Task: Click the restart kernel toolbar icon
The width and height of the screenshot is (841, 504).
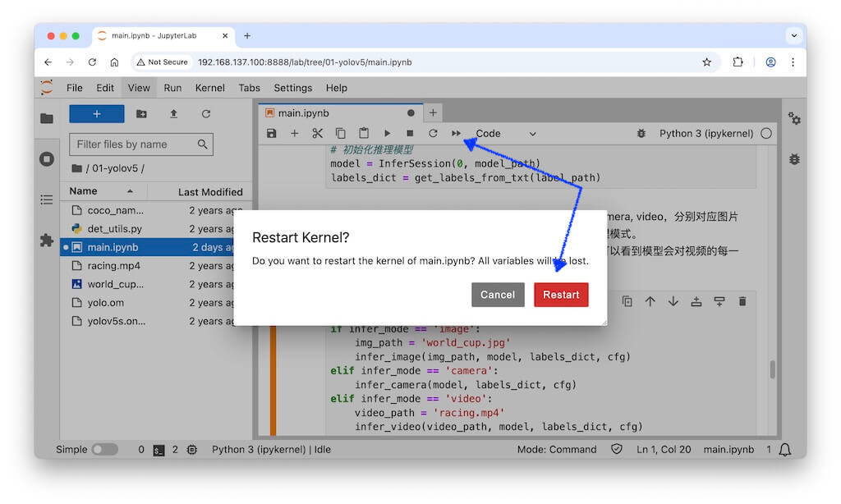Action: point(433,133)
